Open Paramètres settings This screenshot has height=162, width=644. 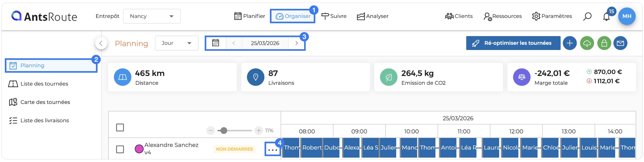[552, 16]
